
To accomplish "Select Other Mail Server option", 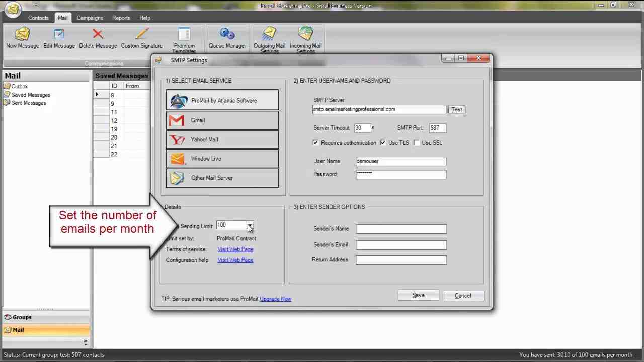I will (222, 178).
